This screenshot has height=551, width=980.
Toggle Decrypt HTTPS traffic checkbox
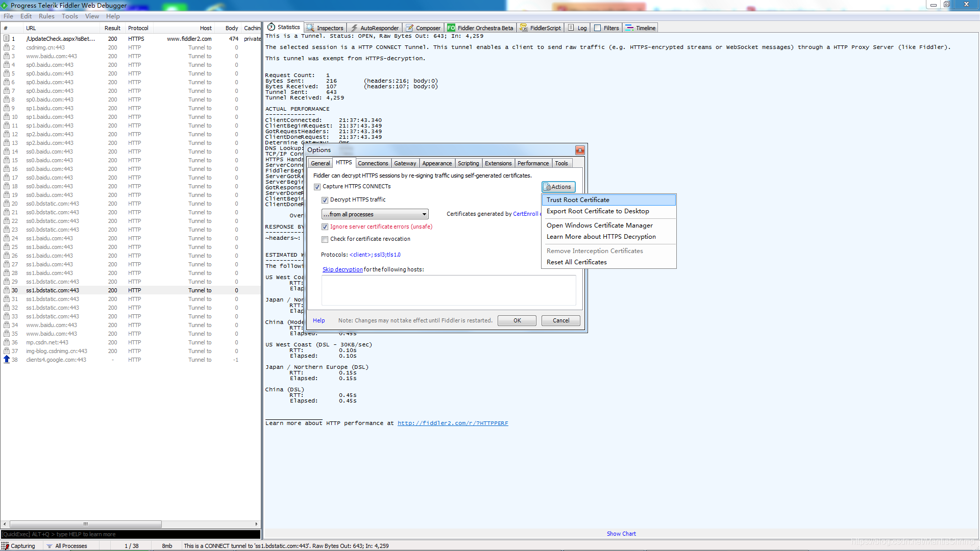325,200
